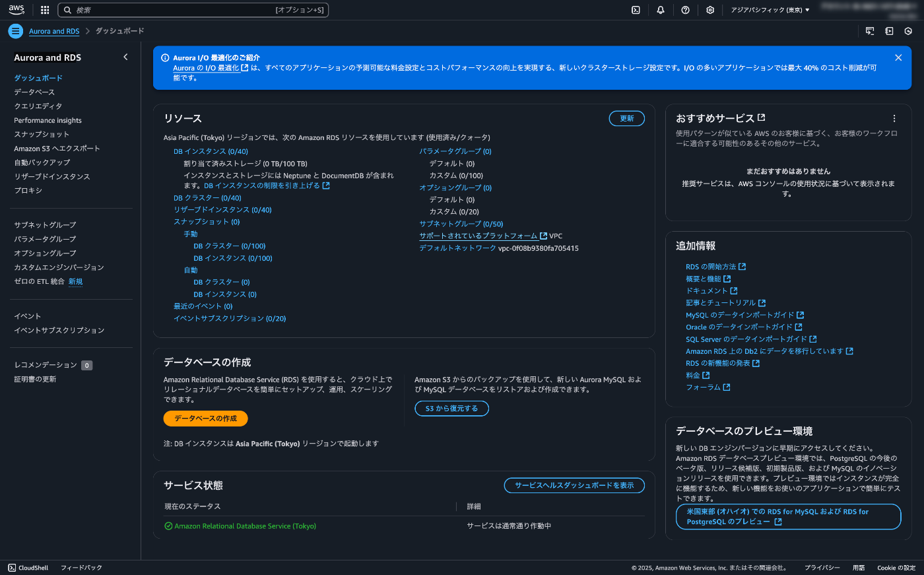Collapse the Aurora and RDS sidebar

tap(125, 57)
